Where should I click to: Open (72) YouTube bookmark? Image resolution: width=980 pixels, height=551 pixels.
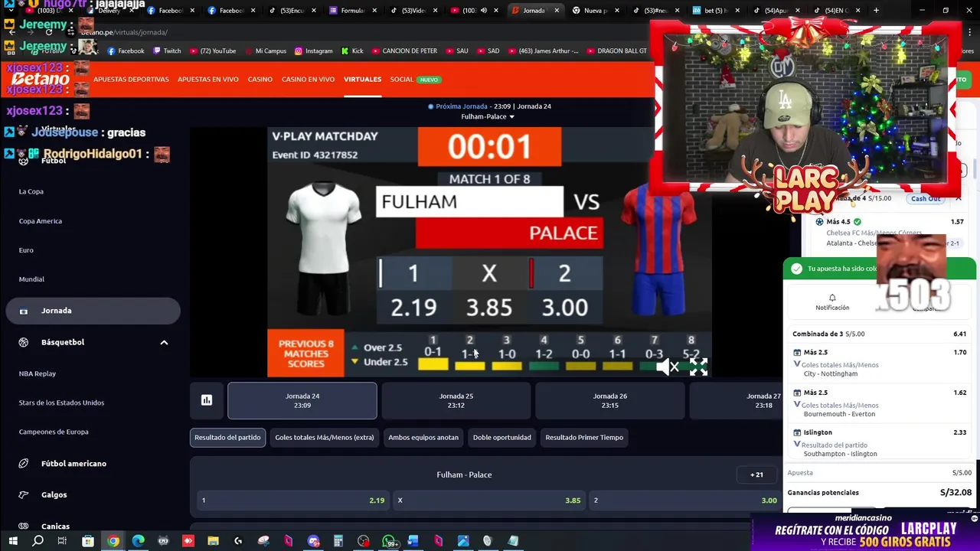[212, 51]
